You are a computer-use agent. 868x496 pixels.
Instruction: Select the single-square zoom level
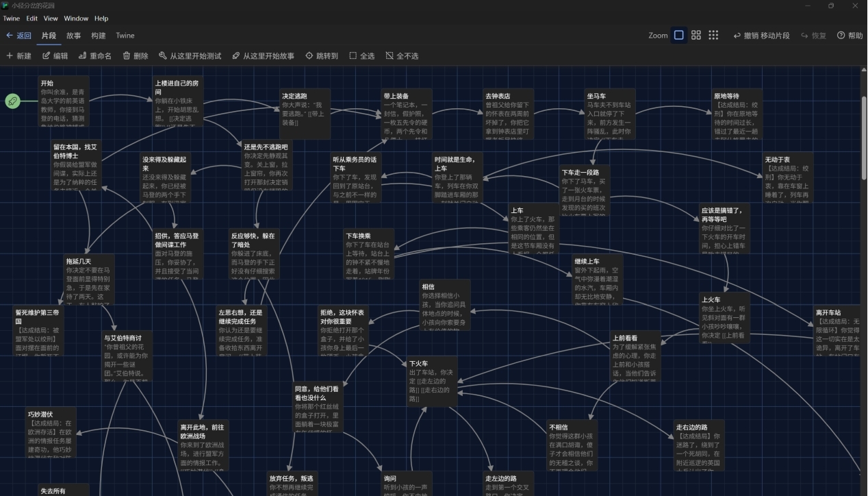(678, 36)
